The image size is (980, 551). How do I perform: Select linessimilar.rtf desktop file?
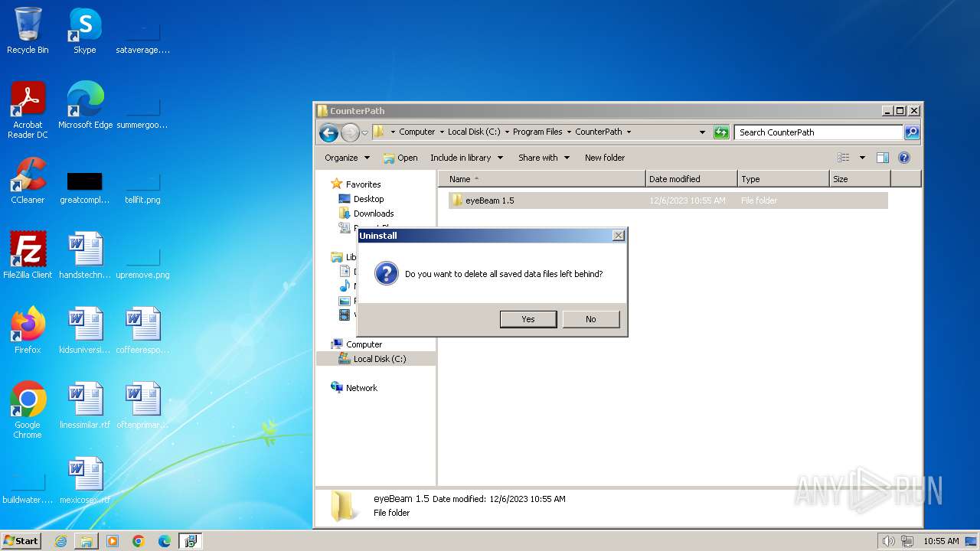85,406
